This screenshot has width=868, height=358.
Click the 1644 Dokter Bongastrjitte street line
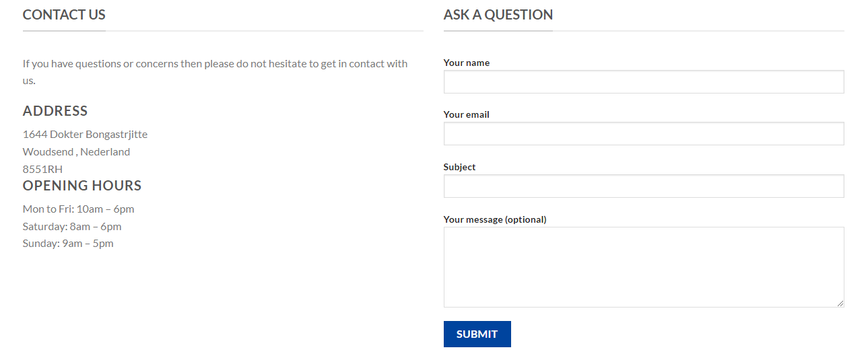[x=85, y=134]
